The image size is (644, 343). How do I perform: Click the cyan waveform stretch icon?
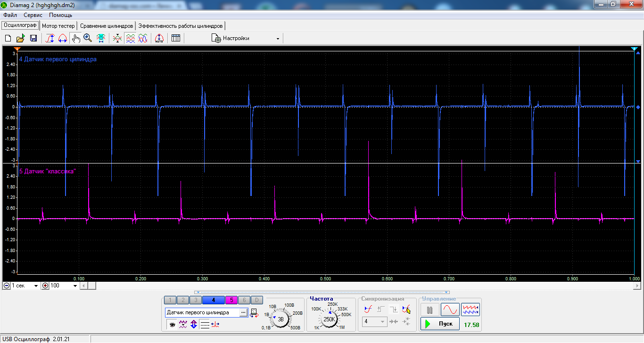(x=100, y=38)
